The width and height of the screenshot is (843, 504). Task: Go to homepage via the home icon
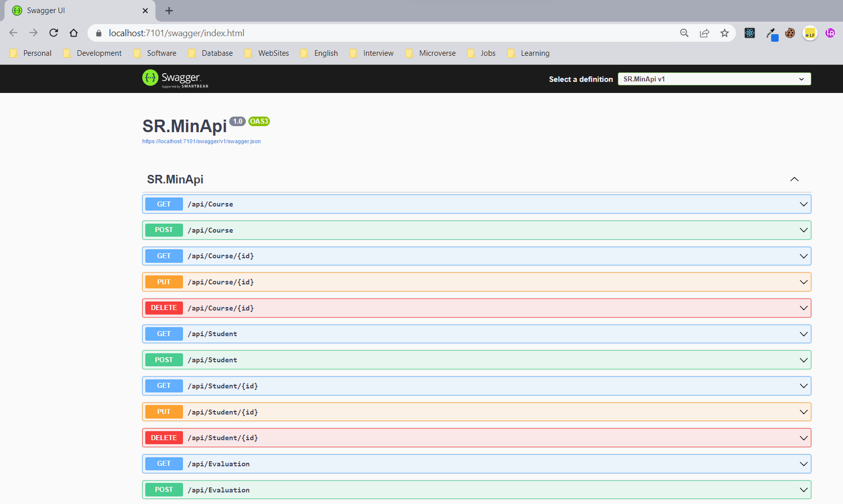point(73,33)
